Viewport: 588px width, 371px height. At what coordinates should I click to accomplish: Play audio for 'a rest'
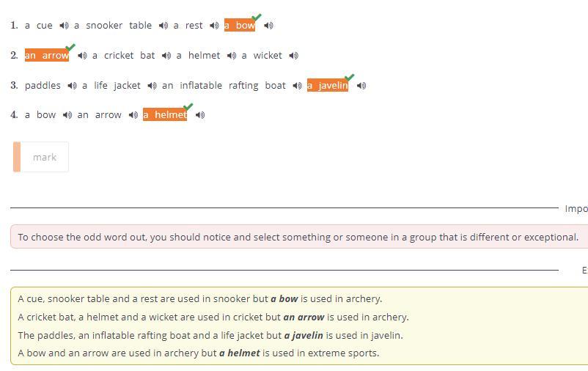[214, 26]
